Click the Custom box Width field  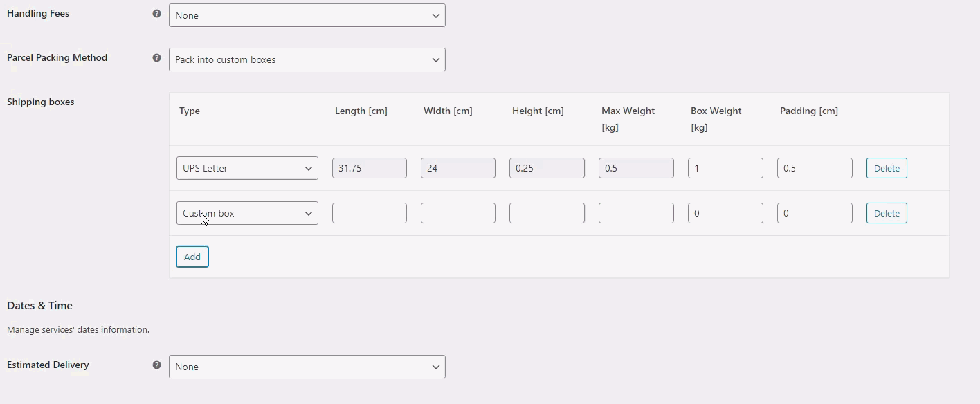(x=457, y=213)
